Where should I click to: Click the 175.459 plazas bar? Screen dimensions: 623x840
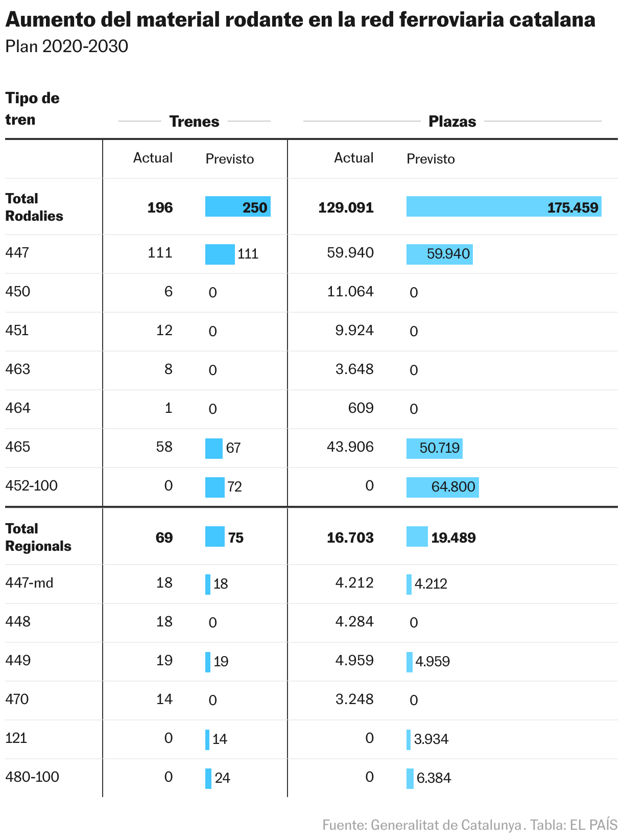(x=504, y=206)
